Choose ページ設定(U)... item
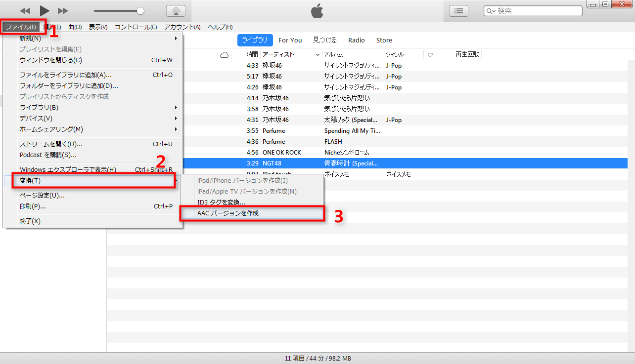 tap(93, 196)
